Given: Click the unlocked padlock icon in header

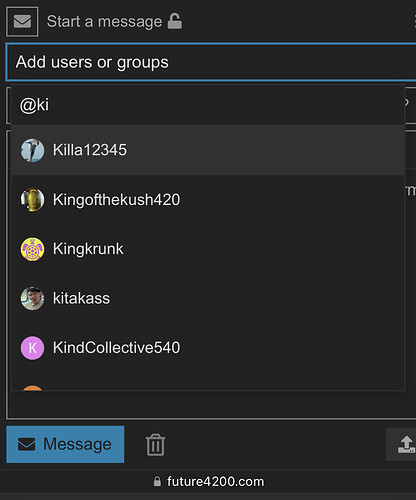Looking at the screenshot, I should tap(174, 21).
